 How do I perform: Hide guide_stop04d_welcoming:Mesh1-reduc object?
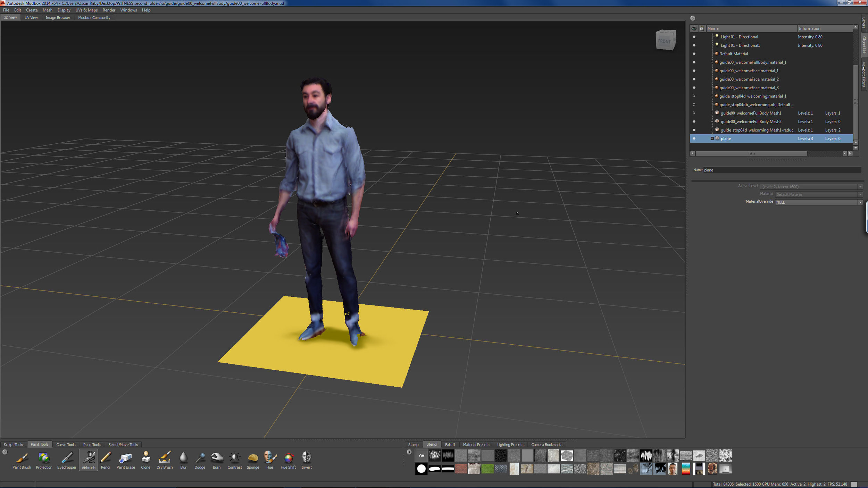tap(694, 130)
